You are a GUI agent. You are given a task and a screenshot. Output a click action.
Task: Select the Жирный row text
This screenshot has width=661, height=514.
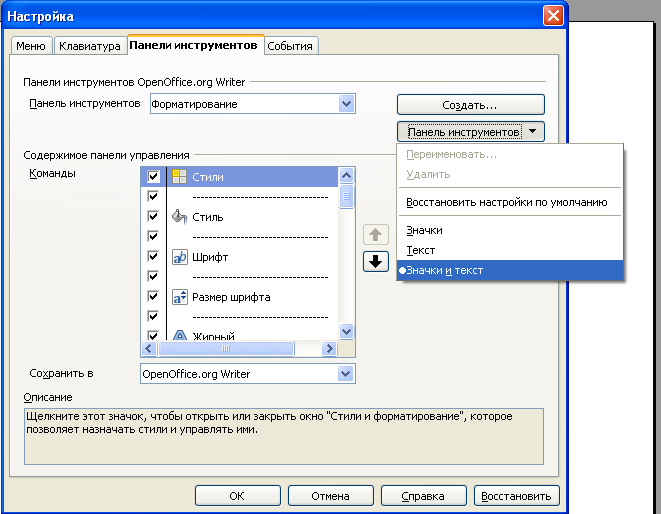(x=213, y=336)
